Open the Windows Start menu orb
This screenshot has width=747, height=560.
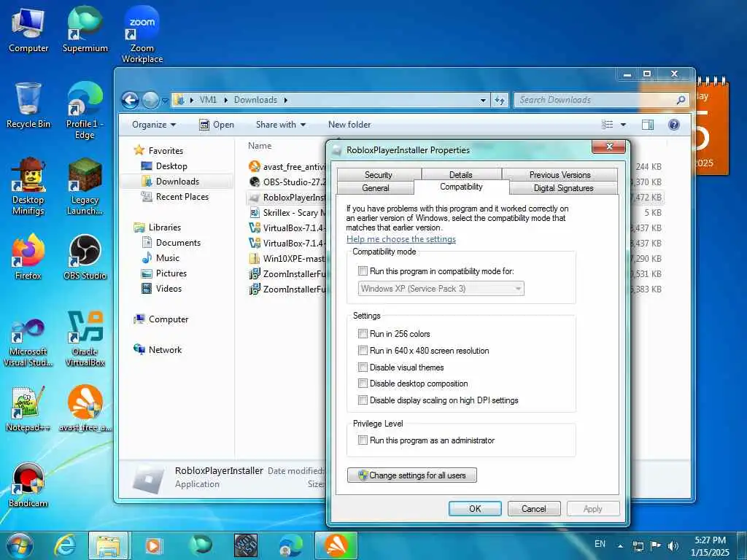(20, 545)
